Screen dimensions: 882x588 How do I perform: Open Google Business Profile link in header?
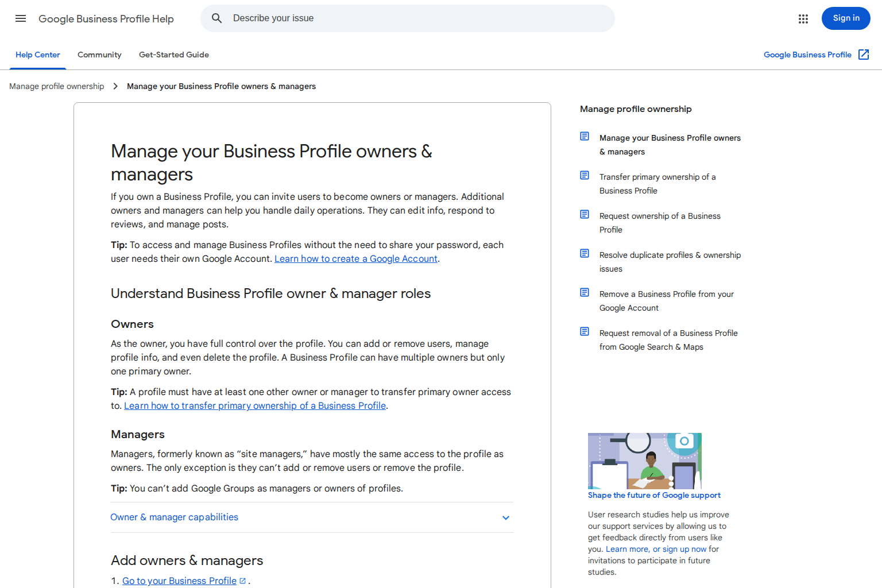pyautogui.click(x=807, y=55)
